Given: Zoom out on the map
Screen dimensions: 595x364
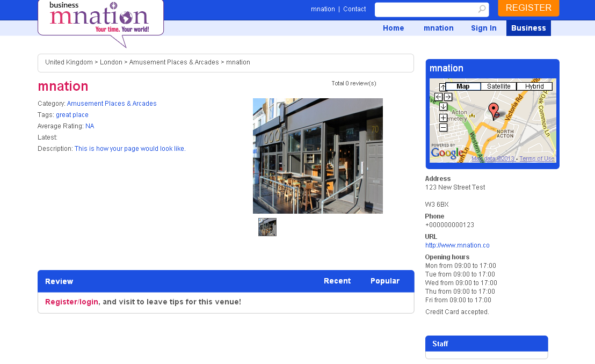Looking at the screenshot, I should tap(443, 128).
